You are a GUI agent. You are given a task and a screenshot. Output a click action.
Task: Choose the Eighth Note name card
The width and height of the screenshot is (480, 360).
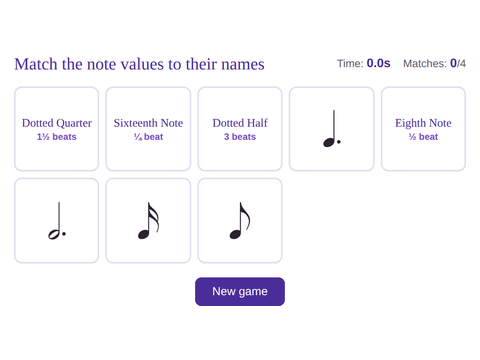423,129
